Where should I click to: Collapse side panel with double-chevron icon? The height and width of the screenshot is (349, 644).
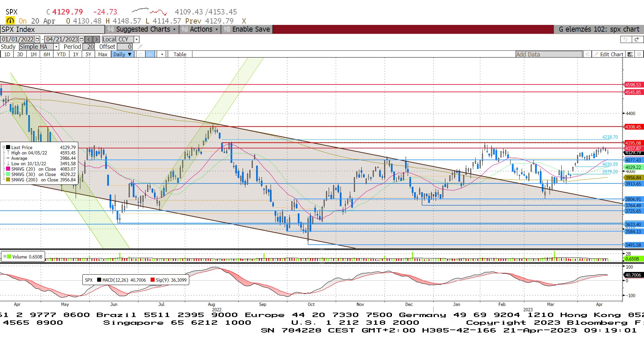coord(587,54)
